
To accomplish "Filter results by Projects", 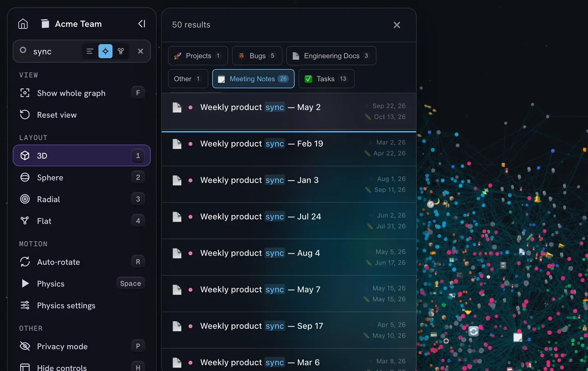I will point(198,56).
